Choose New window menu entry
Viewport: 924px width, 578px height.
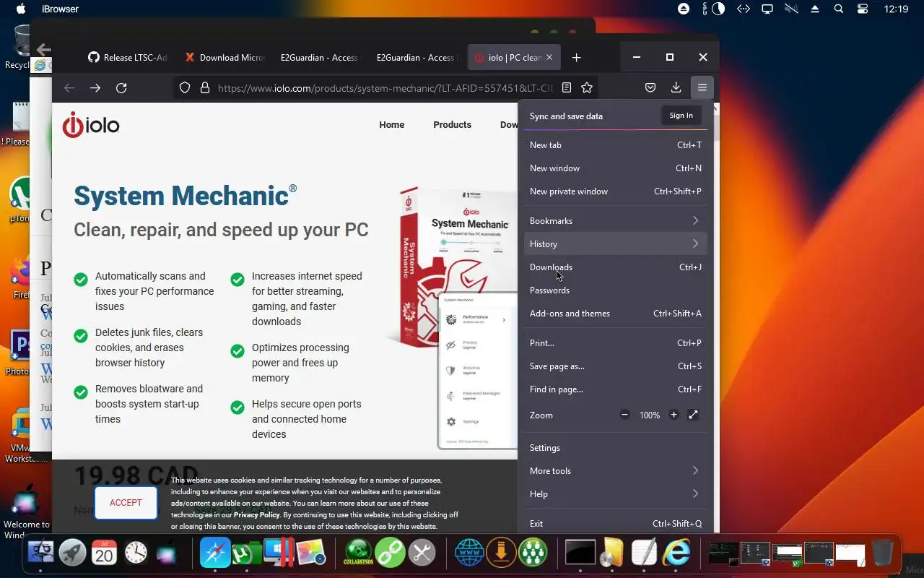coord(615,168)
